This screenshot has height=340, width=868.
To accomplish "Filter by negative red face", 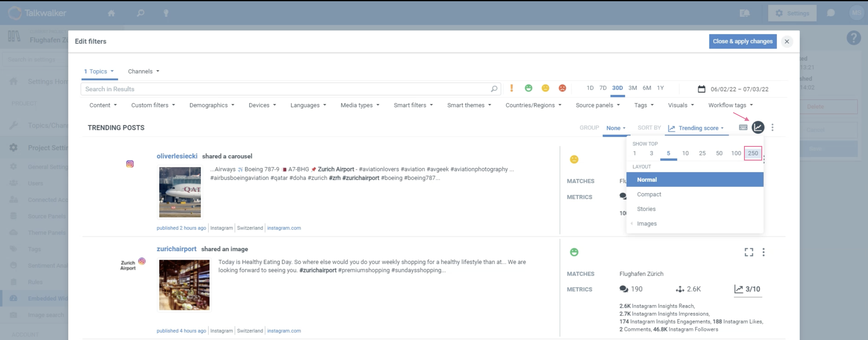I will pos(562,88).
